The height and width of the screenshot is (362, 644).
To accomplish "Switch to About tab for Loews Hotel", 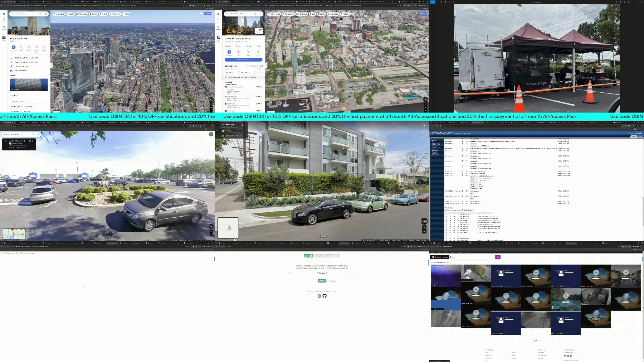I will click(259, 46).
